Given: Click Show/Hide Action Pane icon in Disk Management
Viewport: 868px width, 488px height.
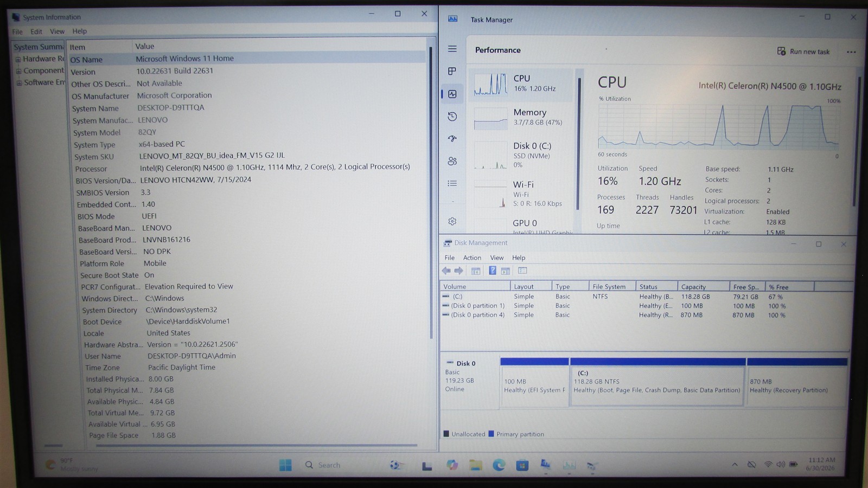Looking at the screenshot, I should click(x=506, y=271).
